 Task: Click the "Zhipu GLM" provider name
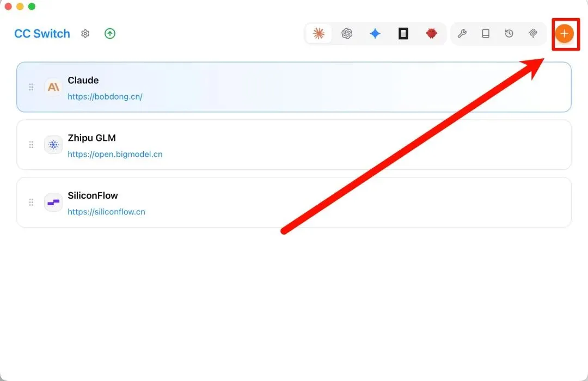[92, 138]
